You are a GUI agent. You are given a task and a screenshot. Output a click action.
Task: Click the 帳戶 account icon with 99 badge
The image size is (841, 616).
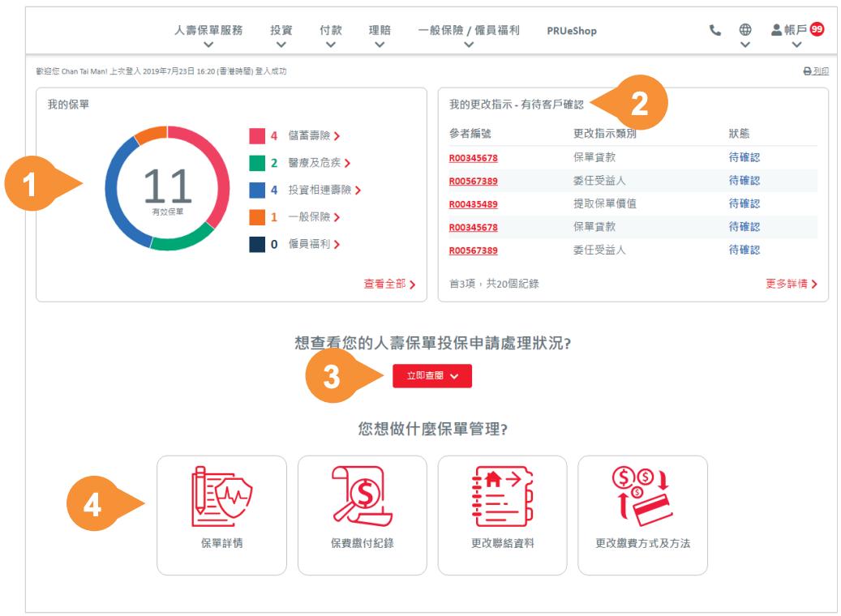pyautogui.click(x=776, y=31)
